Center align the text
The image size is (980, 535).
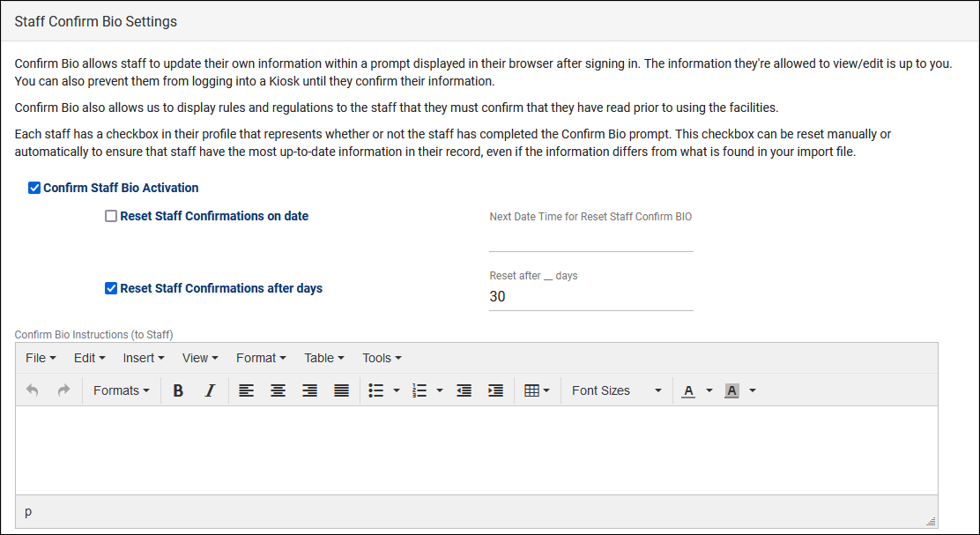(x=278, y=390)
